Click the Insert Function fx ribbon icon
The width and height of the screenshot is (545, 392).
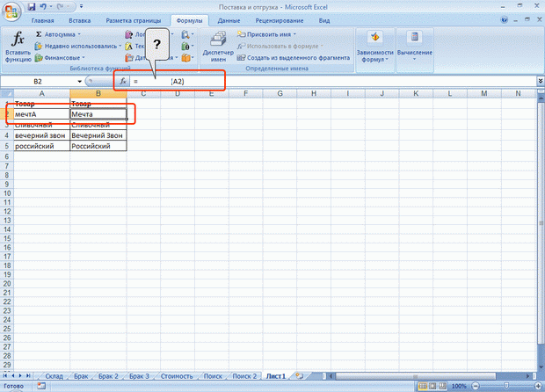tap(18, 38)
